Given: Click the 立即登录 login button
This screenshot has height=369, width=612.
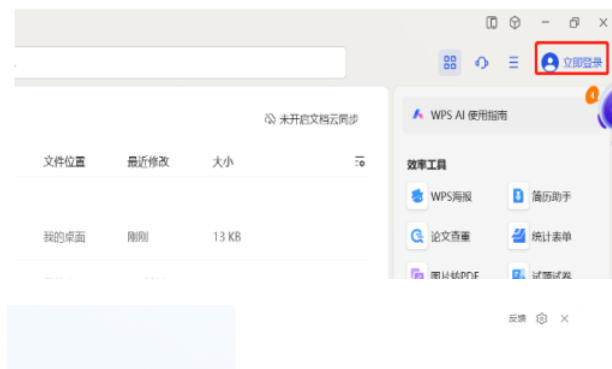Looking at the screenshot, I should 572,62.
